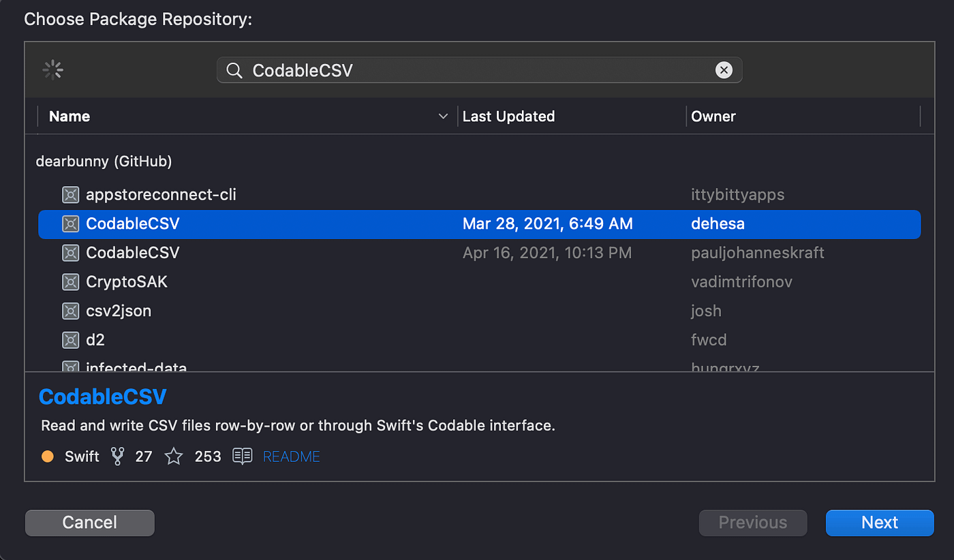The height and width of the screenshot is (560, 954).
Task: Click the fork count icon
Action: (x=117, y=456)
